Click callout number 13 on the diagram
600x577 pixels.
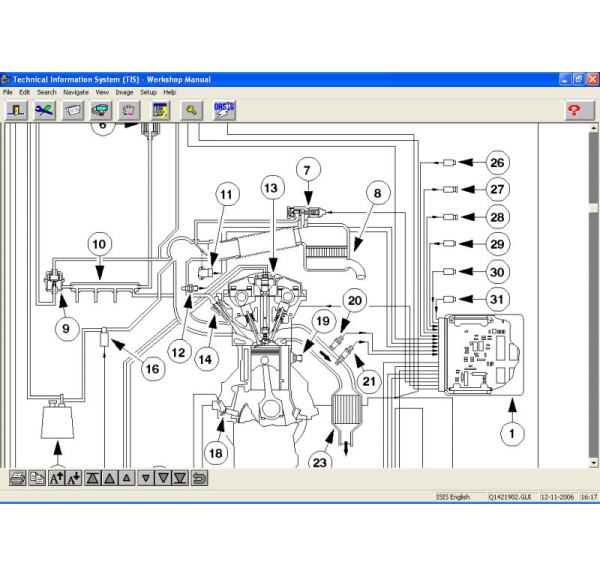pos(272,187)
